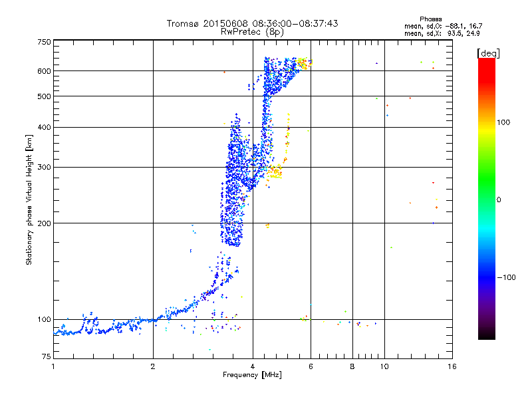Click the plot title 'Tromsø 20150608 08:36:00-08:37:43'
This screenshot has width=532, height=399.
tap(252, 23)
